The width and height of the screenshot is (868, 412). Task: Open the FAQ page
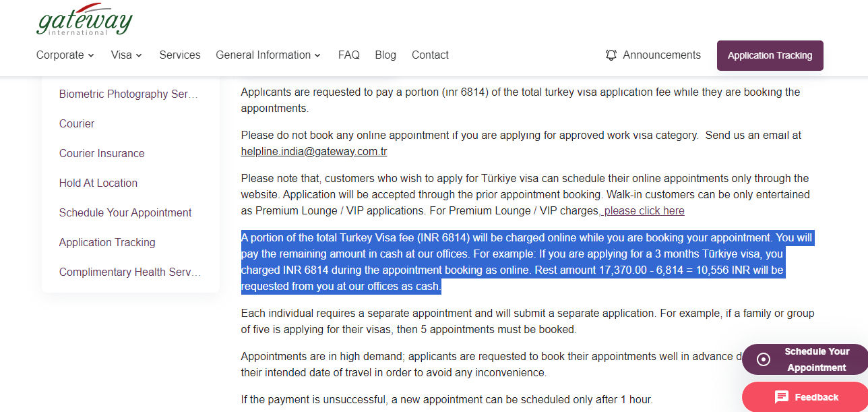349,55
